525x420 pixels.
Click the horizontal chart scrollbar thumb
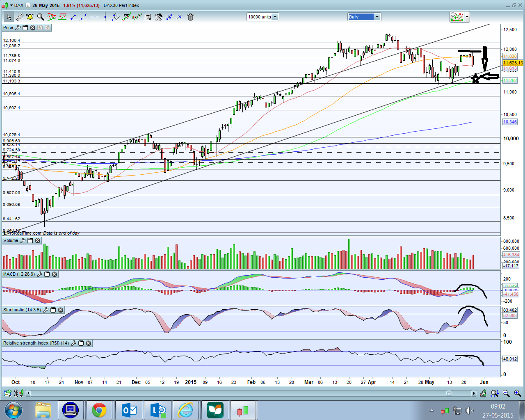449,393
